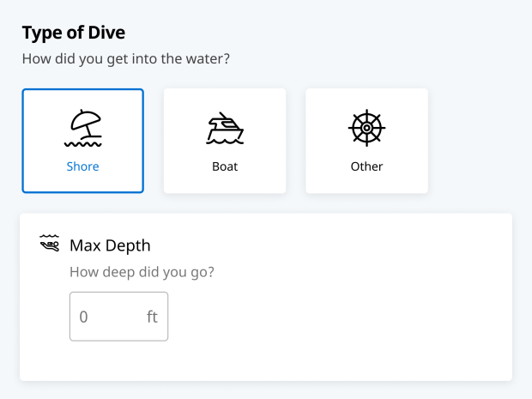
Task: Click the ft unit in the depth field
Action: 152,317
